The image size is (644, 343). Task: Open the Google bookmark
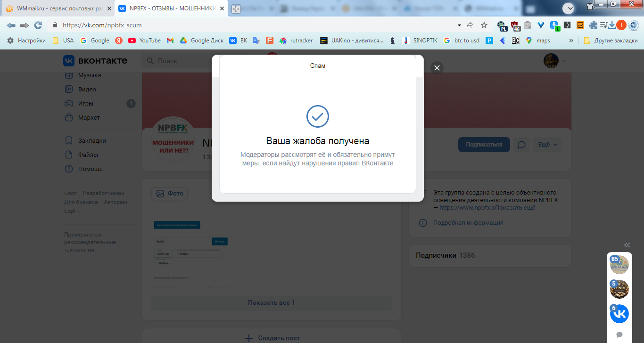tap(95, 41)
